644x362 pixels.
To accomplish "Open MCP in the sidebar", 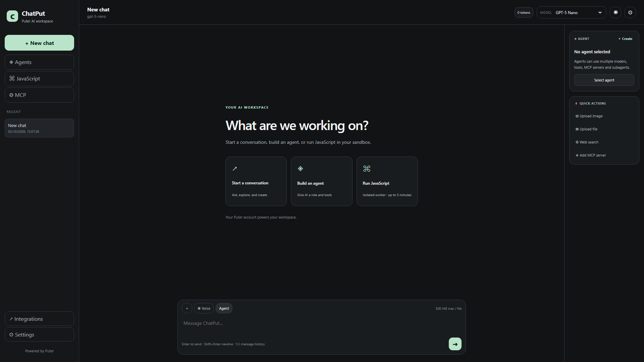I will [x=39, y=95].
